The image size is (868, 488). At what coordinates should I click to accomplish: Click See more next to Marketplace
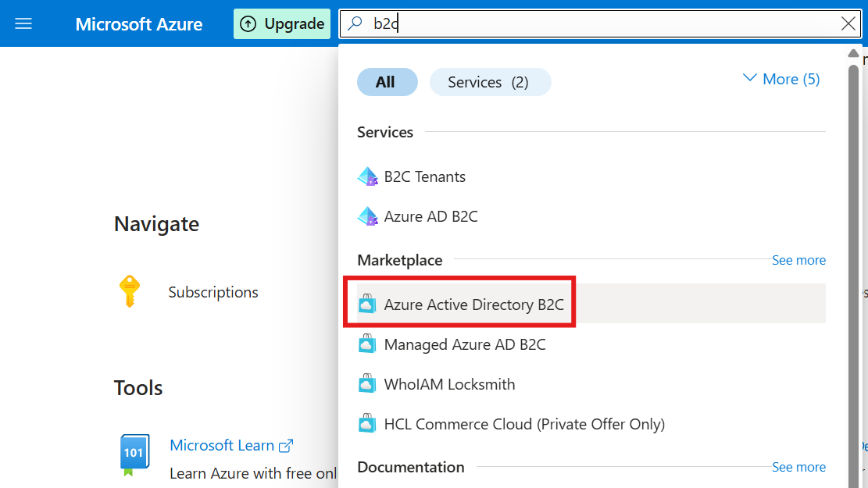click(x=798, y=260)
